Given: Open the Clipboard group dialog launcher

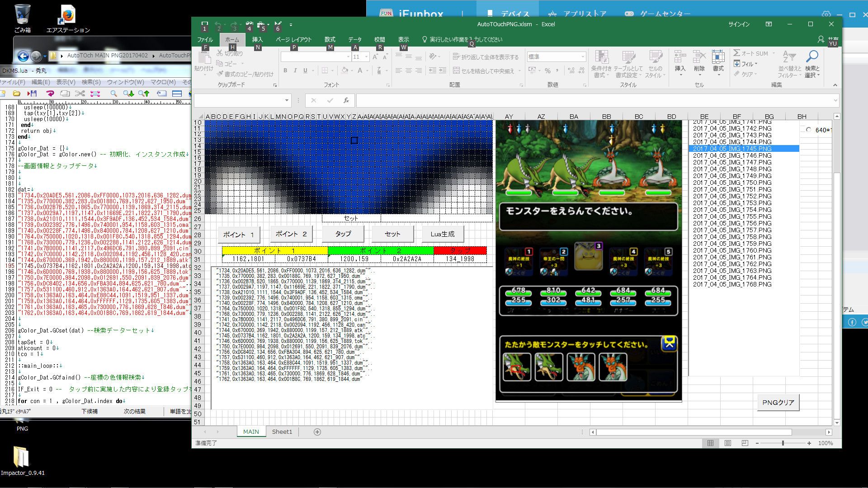Looking at the screenshot, I should tap(275, 85).
